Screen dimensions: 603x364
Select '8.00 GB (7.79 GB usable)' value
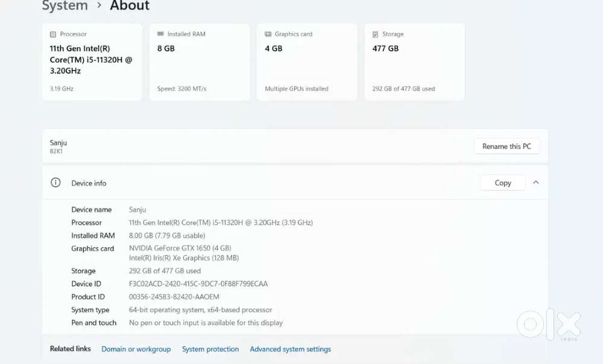pyautogui.click(x=167, y=236)
